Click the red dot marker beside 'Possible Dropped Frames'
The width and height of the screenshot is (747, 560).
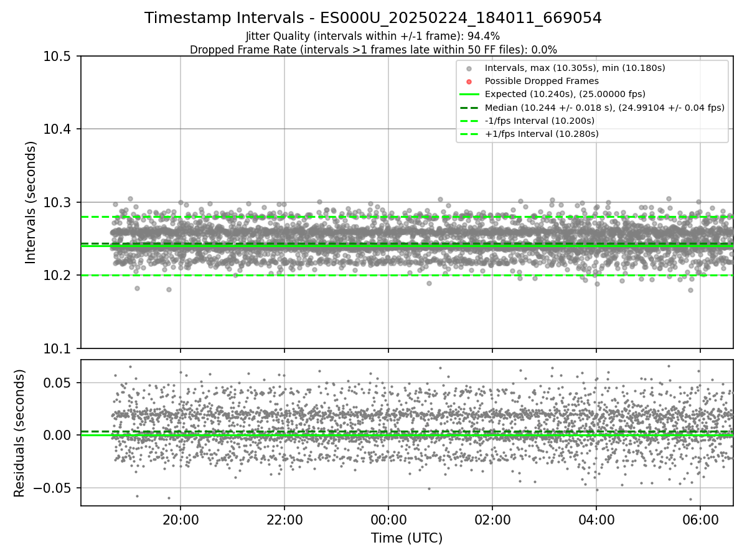469,81
